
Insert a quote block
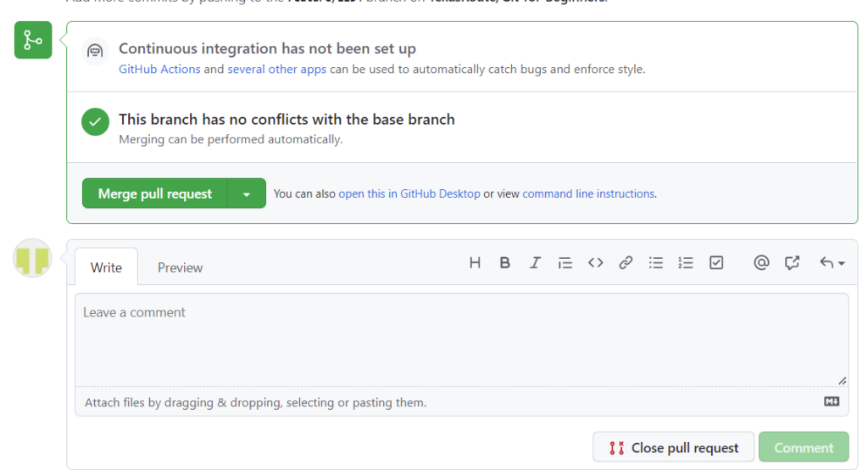click(x=565, y=263)
